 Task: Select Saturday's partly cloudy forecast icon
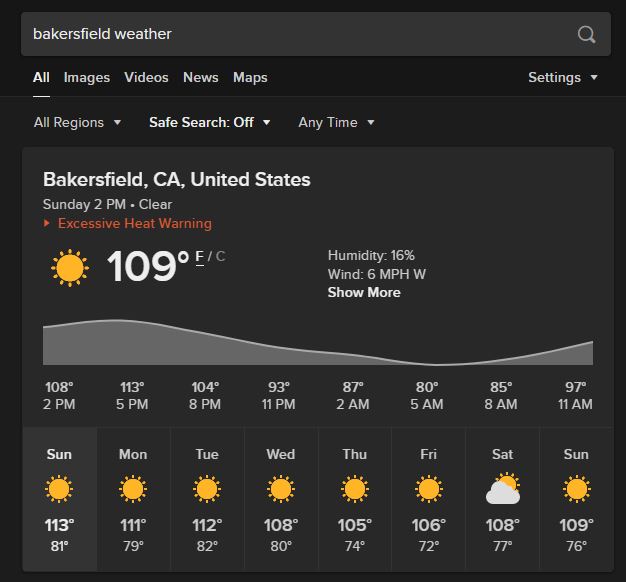tap(503, 489)
